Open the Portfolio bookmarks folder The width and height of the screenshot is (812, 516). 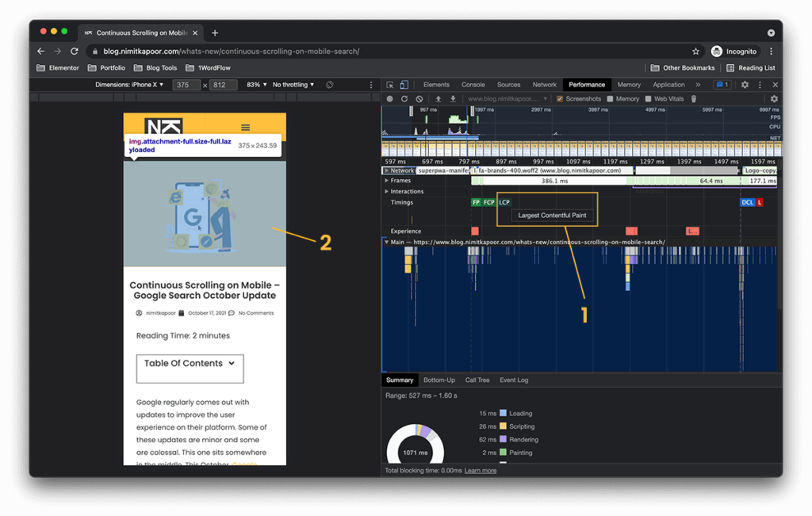pos(107,68)
